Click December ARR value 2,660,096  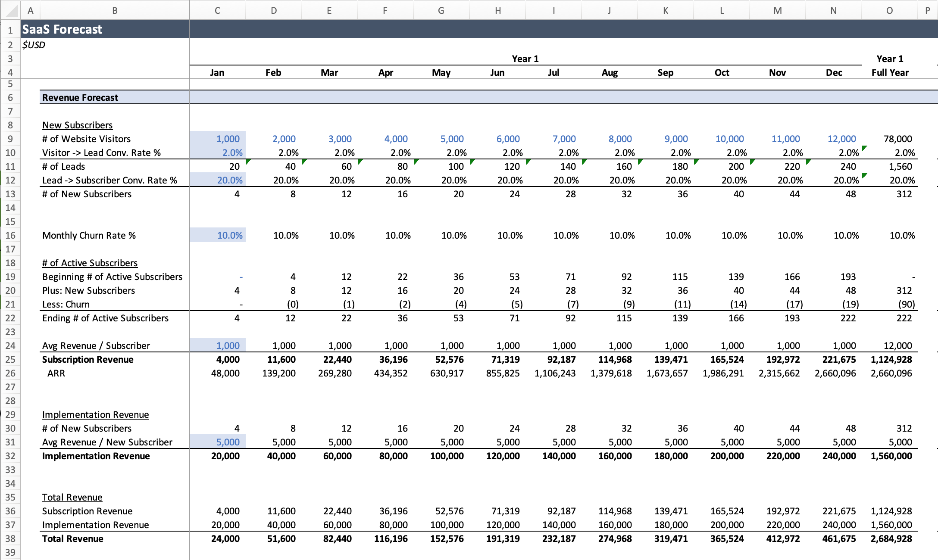835,373
